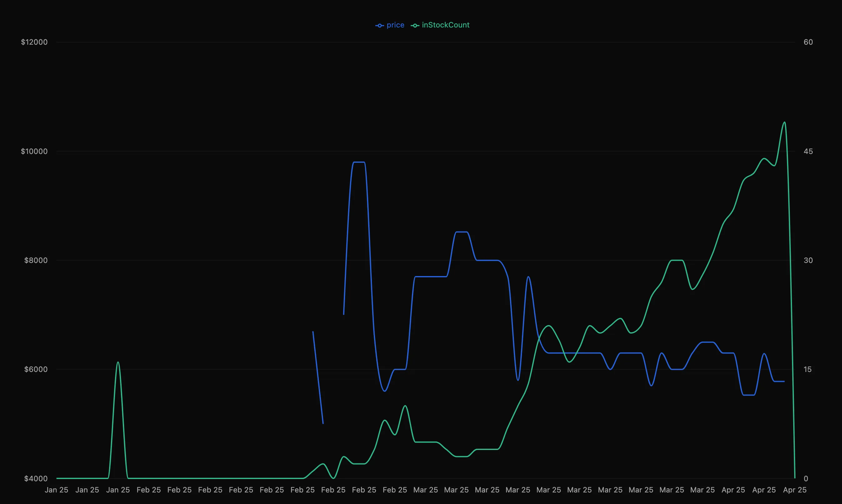This screenshot has height=504, width=842.
Task: Click the isolated short descending blue price segment
Action: 318,377
